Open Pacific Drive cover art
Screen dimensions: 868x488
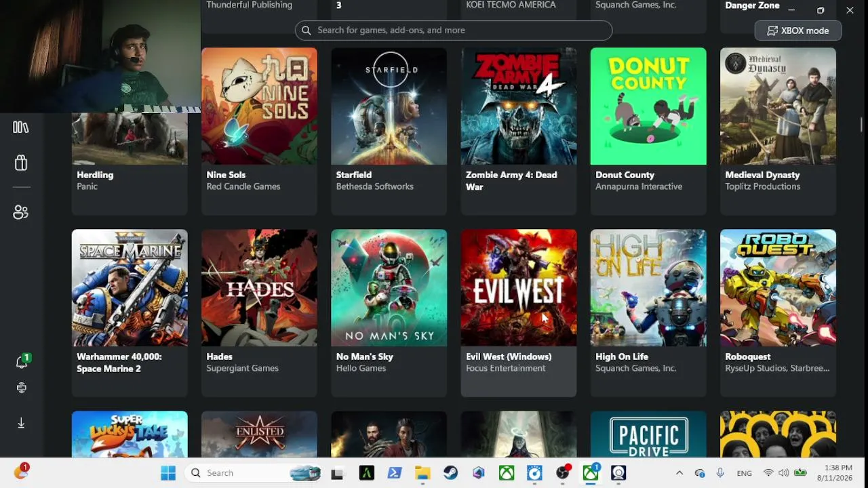click(648, 434)
